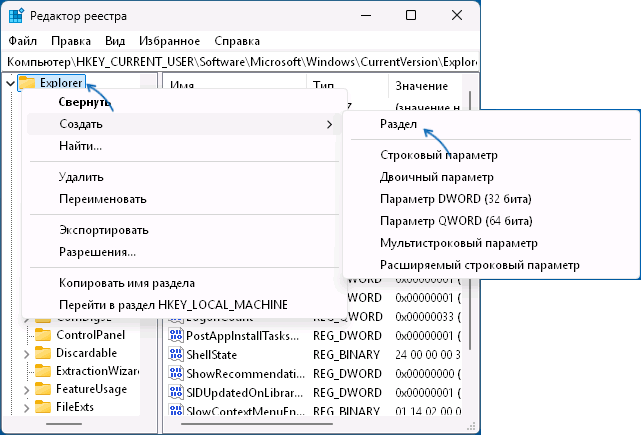641x435 pixels.
Task: Click the FeatureUsage folder icon
Action: tap(43, 389)
